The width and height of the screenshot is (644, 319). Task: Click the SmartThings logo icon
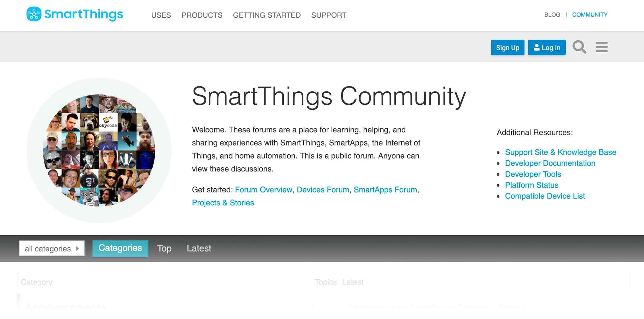point(34,14)
